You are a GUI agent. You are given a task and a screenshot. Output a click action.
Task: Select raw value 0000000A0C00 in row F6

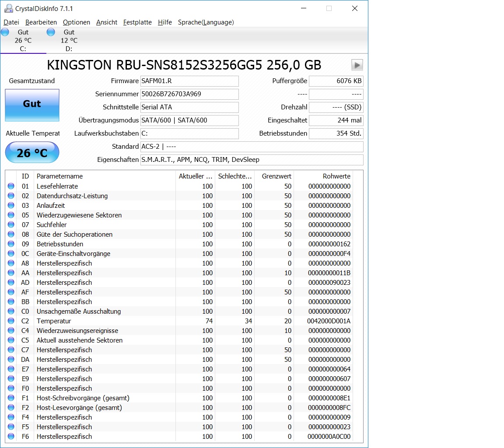pos(329,437)
